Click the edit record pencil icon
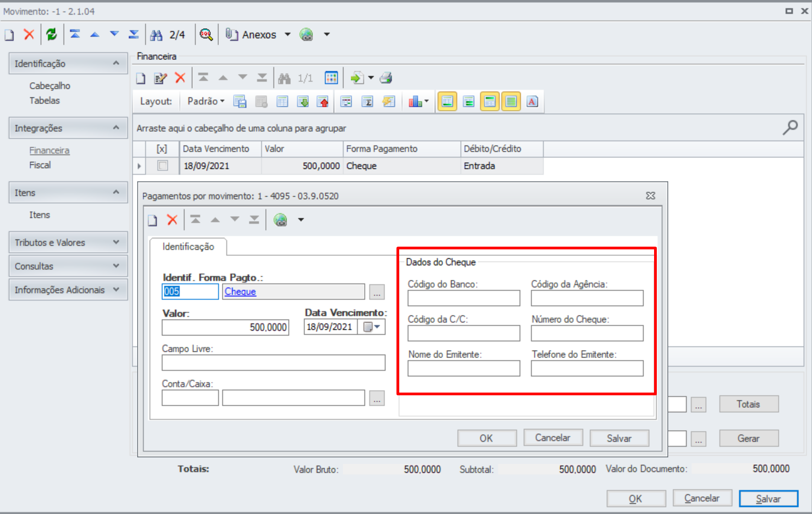 pyautogui.click(x=160, y=78)
